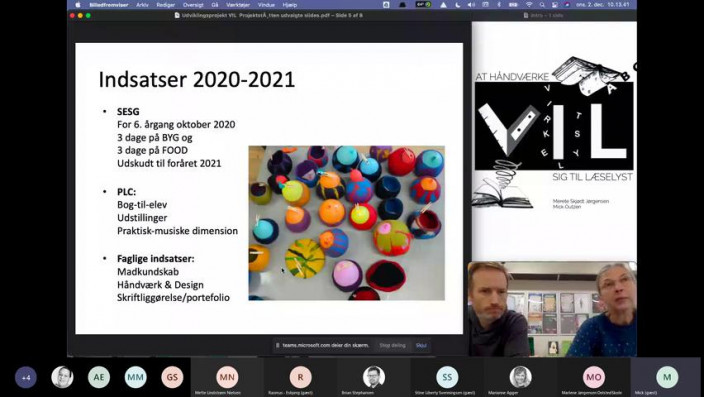Show the +4 additional participants
Viewport: 704px width, 397px height.
click(x=26, y=377)
